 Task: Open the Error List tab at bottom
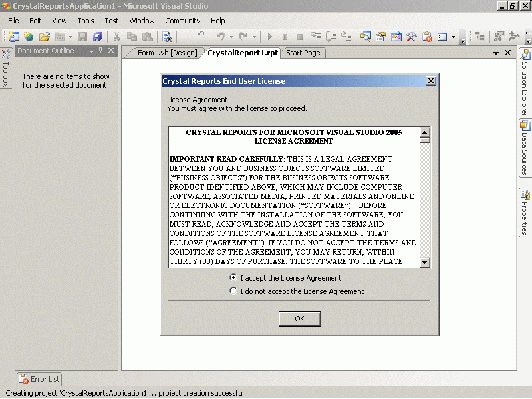pos(39,379)
